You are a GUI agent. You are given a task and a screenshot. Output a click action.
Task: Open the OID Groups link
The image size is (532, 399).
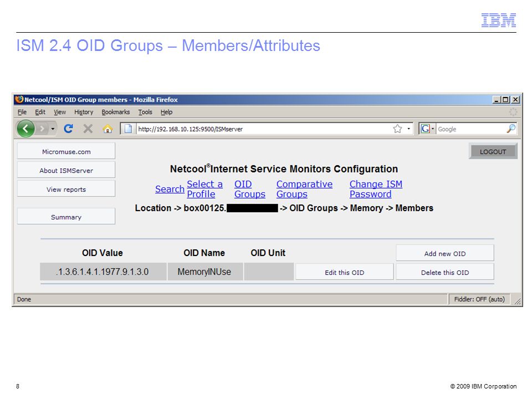(250, 189)
